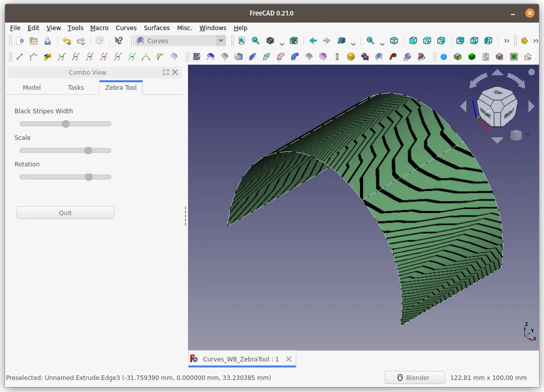Open the Macro menu
This screenshot has width=544, height=392.
coord(99,28)
